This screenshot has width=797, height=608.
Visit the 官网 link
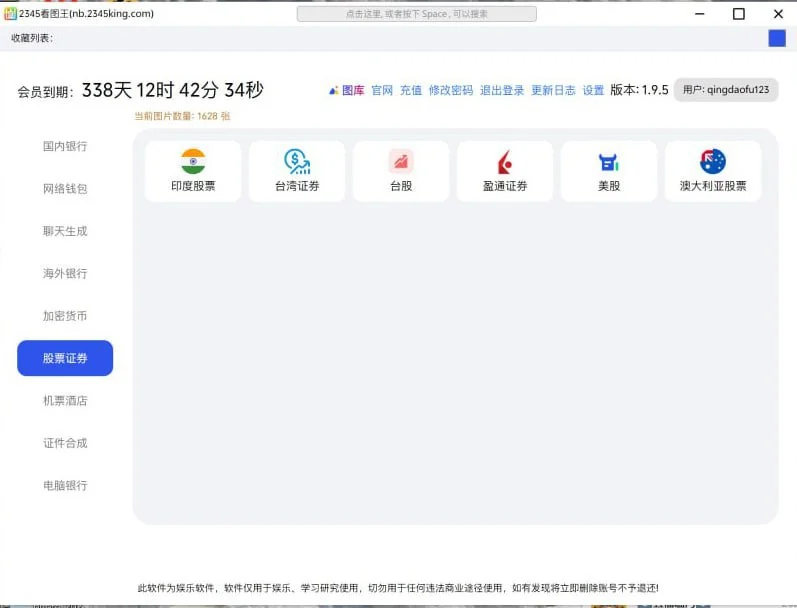(x=382, y=90)
